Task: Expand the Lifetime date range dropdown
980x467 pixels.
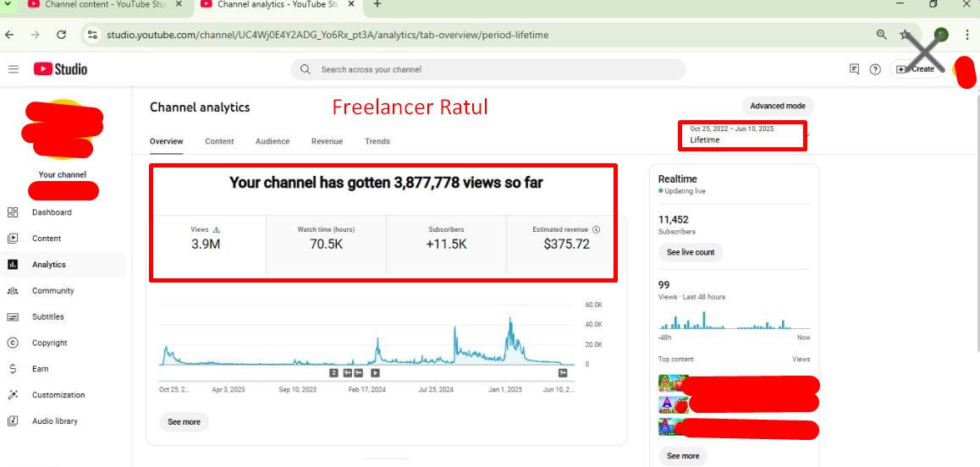Action: (x=742, y=135)
